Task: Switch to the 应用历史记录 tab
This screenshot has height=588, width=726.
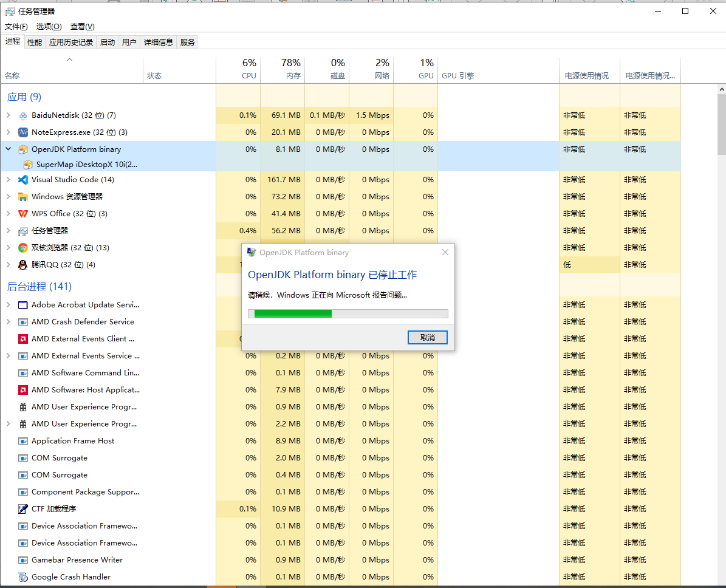Action: coord(71,42)
